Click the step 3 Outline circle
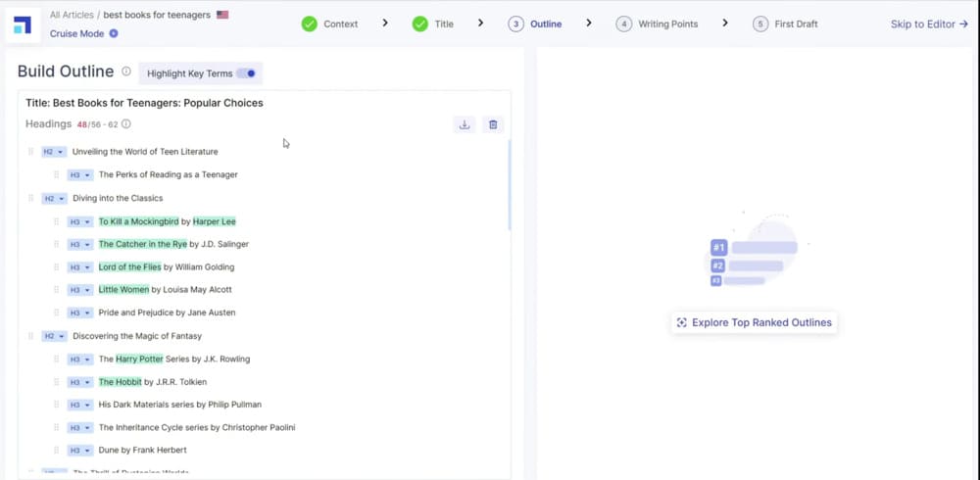980x480 pixels. 515,24
